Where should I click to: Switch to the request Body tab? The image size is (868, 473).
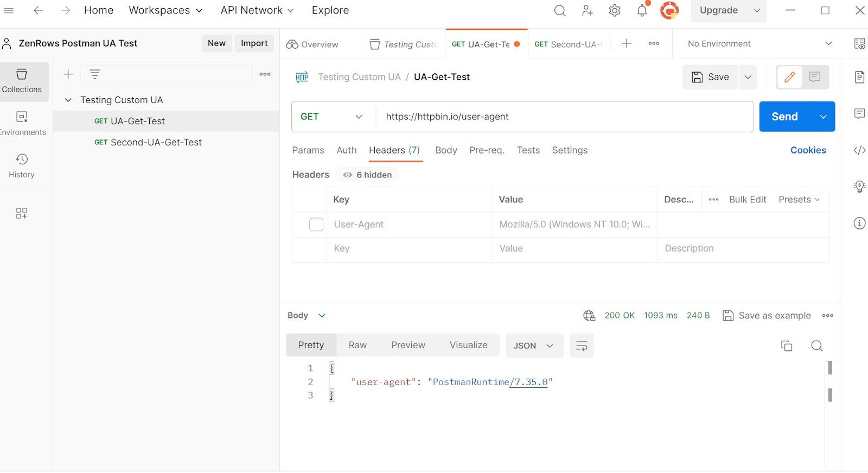(x=446, y=150)
